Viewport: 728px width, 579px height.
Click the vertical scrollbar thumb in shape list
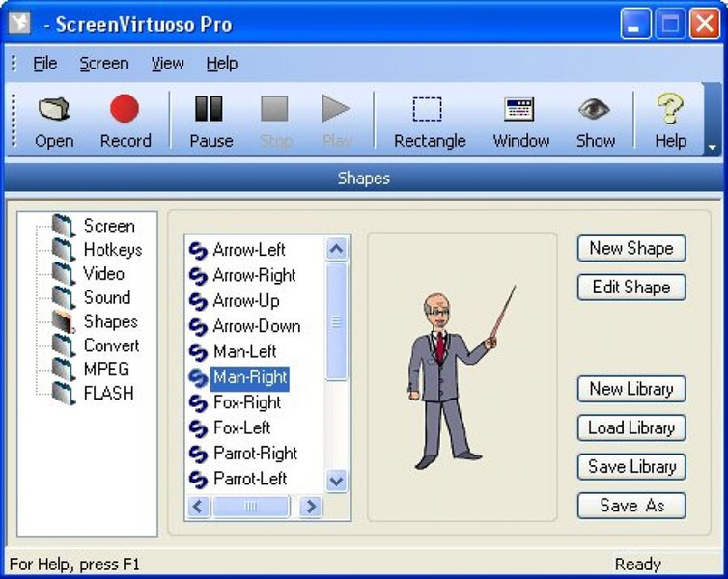[336, 322]
